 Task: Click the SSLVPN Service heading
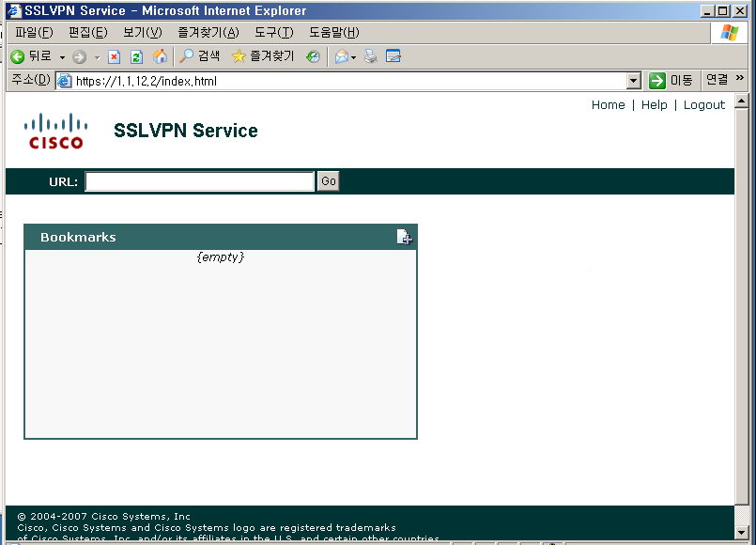(186, 131)
